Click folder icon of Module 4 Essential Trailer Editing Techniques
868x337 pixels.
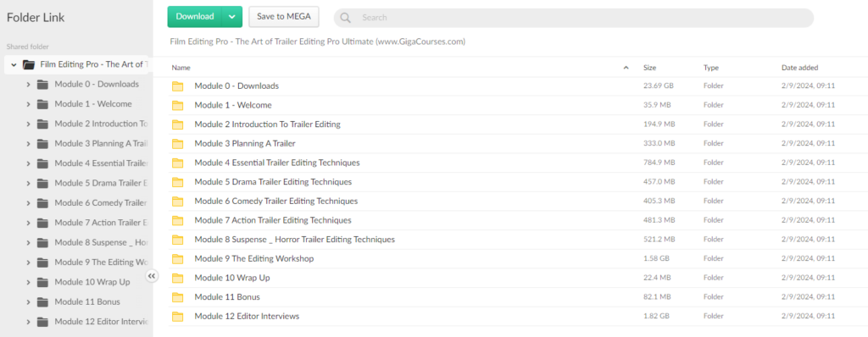point(177,163)
